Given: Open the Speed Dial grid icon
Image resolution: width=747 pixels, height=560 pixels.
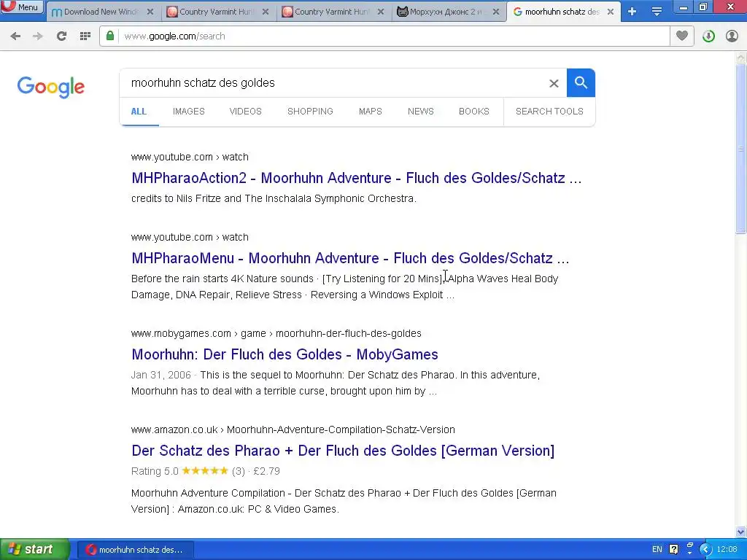Looking at the screenshot, I should pos(85,36).
